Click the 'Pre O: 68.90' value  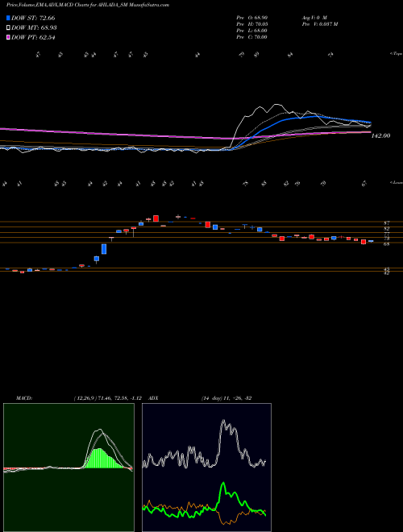pos(251,17)
